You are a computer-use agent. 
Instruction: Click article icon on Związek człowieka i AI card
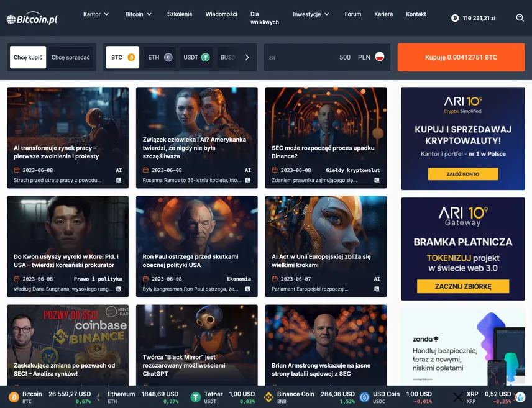point(248,180)
